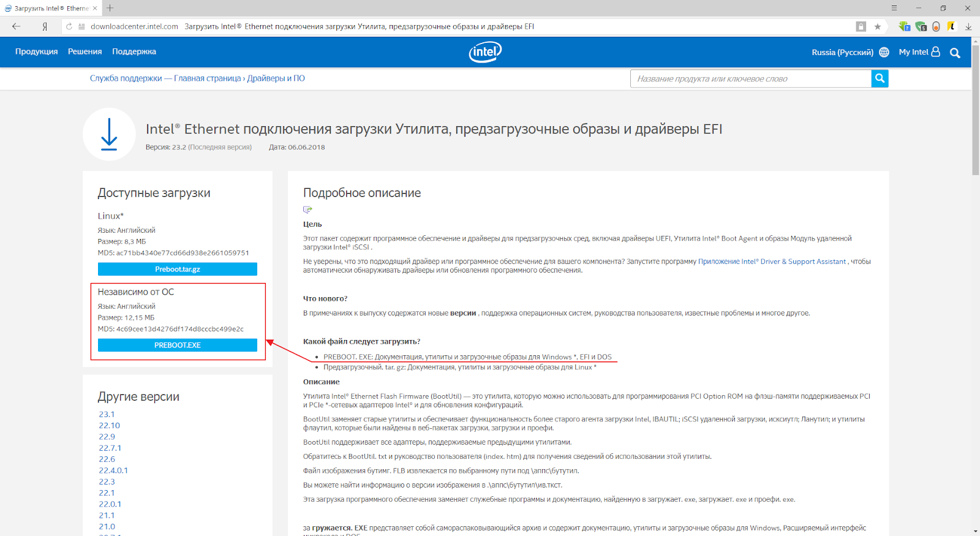Open the Поддержка menu

point(134,51)
